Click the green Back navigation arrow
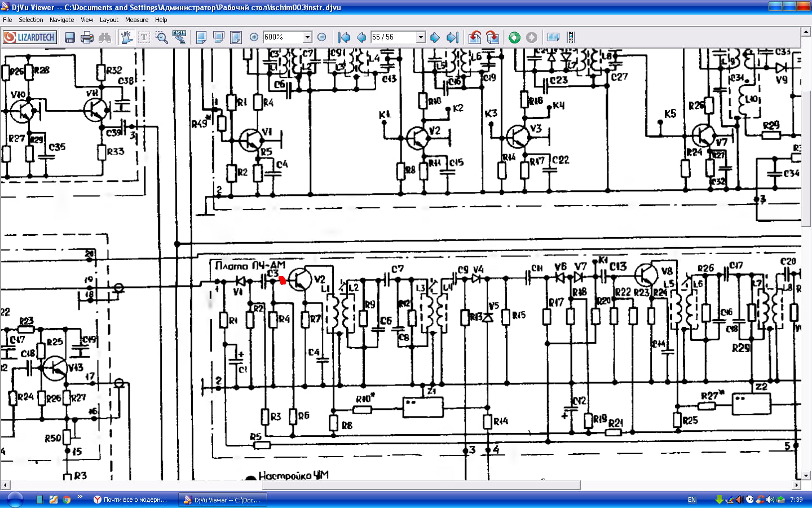The width and height of the screenshot is (812, 508). pyautogui.click(x=514, y=37)
